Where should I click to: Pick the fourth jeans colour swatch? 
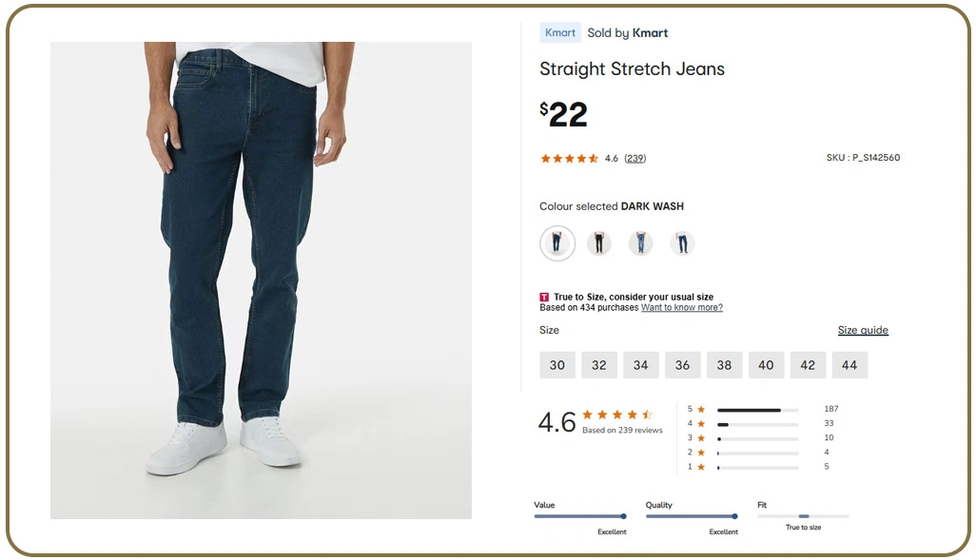(682, 243)
